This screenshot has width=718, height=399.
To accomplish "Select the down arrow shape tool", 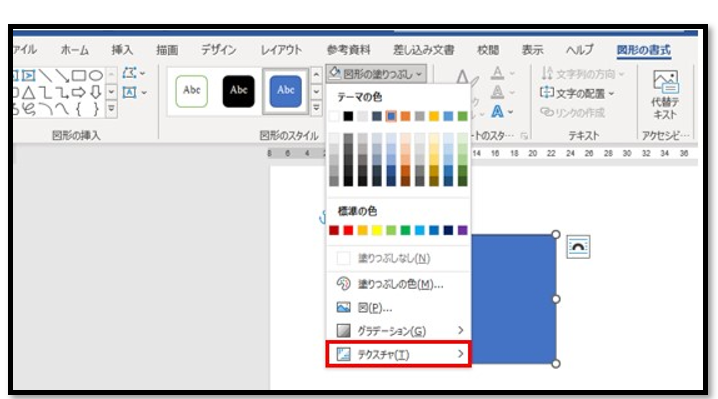I will (95, 93).
